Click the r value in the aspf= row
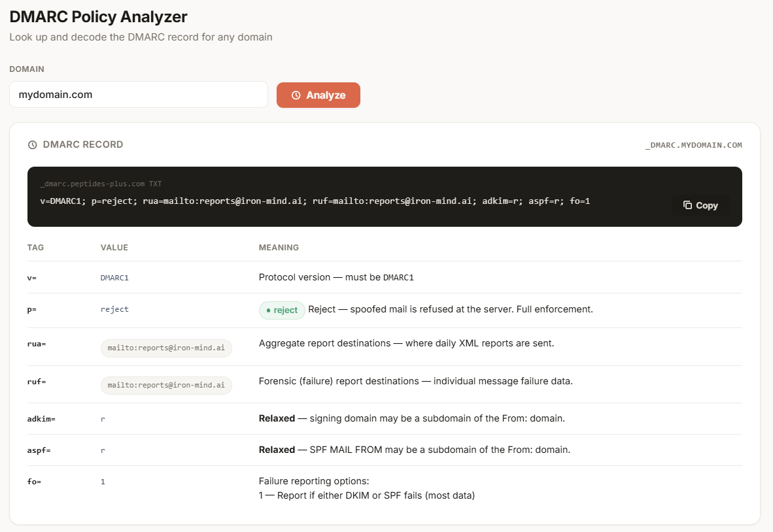 point(103,451)
